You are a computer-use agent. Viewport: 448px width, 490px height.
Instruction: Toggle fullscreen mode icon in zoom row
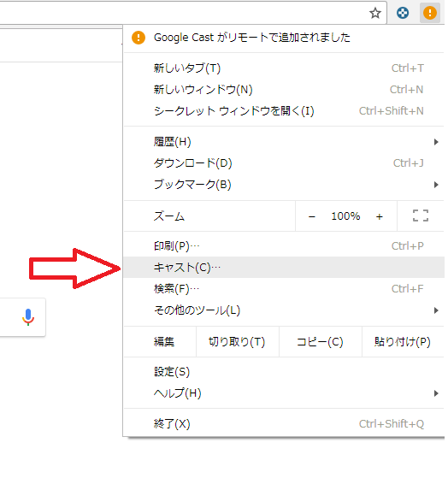tap(420, 215)
